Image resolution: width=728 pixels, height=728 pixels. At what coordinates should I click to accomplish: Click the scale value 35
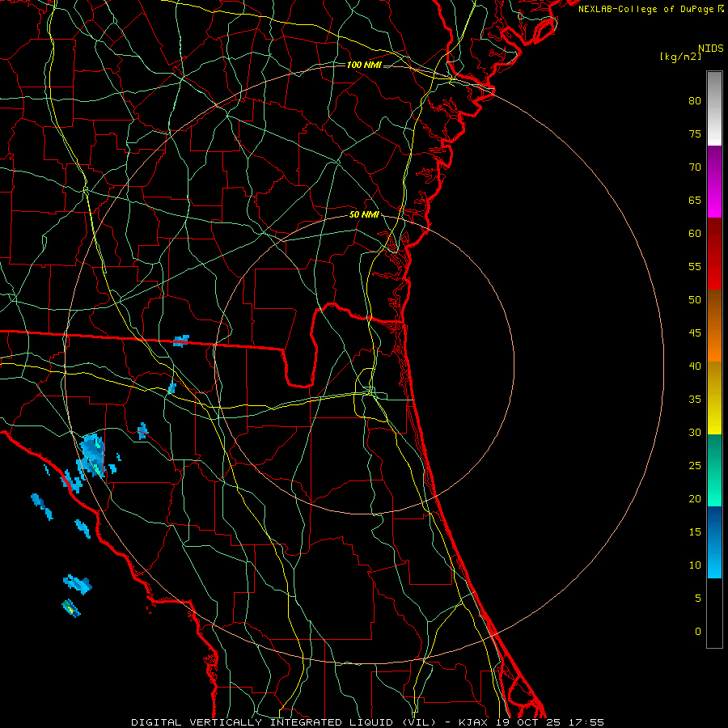tap(695, 400)
